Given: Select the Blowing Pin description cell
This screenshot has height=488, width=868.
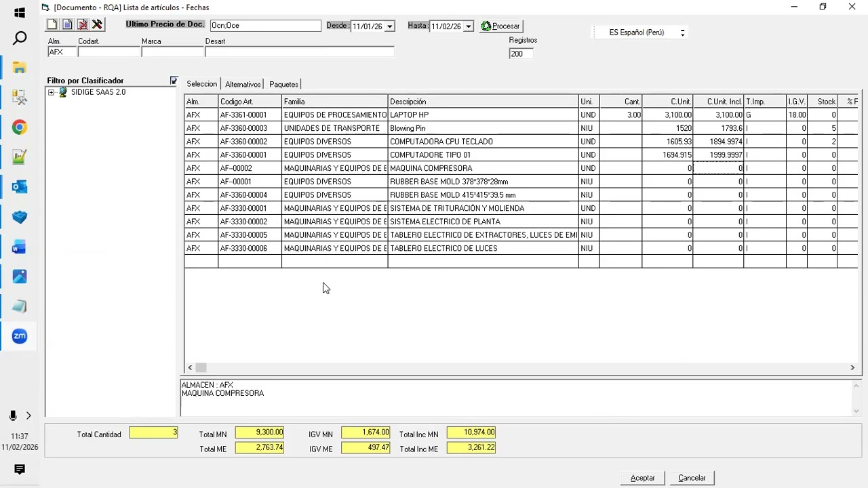Looking at the screenshot, I should [483, 128].
